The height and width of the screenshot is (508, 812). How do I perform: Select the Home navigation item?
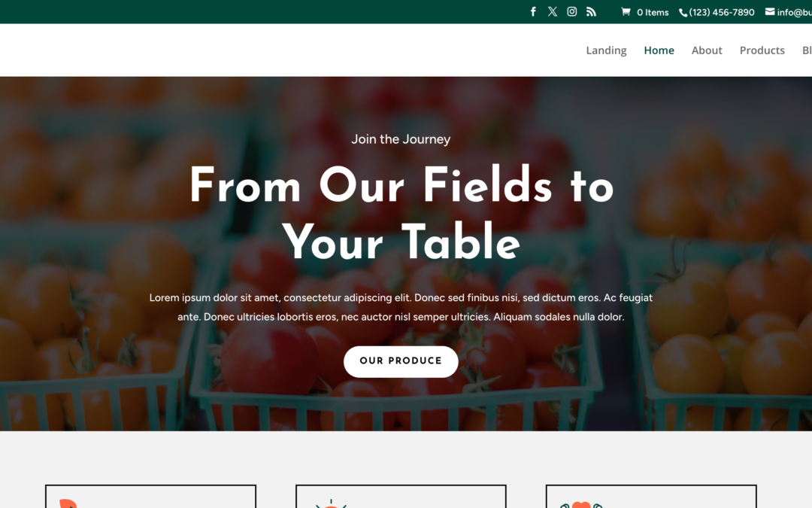tap(659, 50)
